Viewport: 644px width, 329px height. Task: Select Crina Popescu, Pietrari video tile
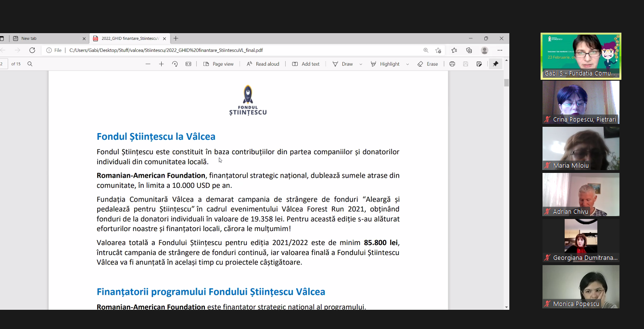point(581,102)
